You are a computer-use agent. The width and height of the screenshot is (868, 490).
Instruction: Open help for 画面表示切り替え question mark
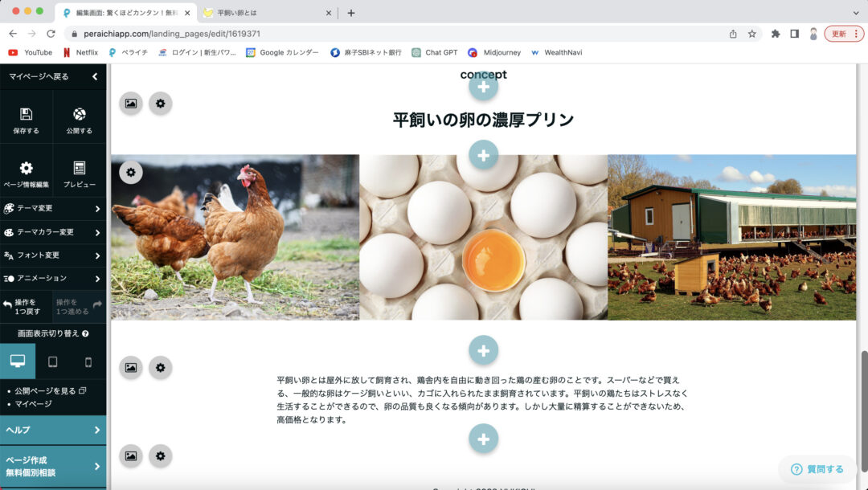pos(85,333)
